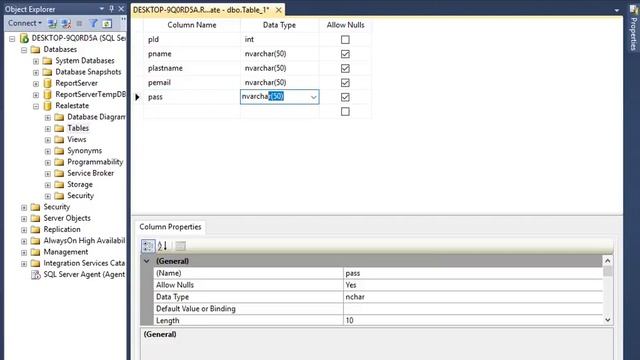Image resolution: width=640 pixels, height=360 pixels.
Task: Collapse the Databases node
Action: (x=24, y=50)
